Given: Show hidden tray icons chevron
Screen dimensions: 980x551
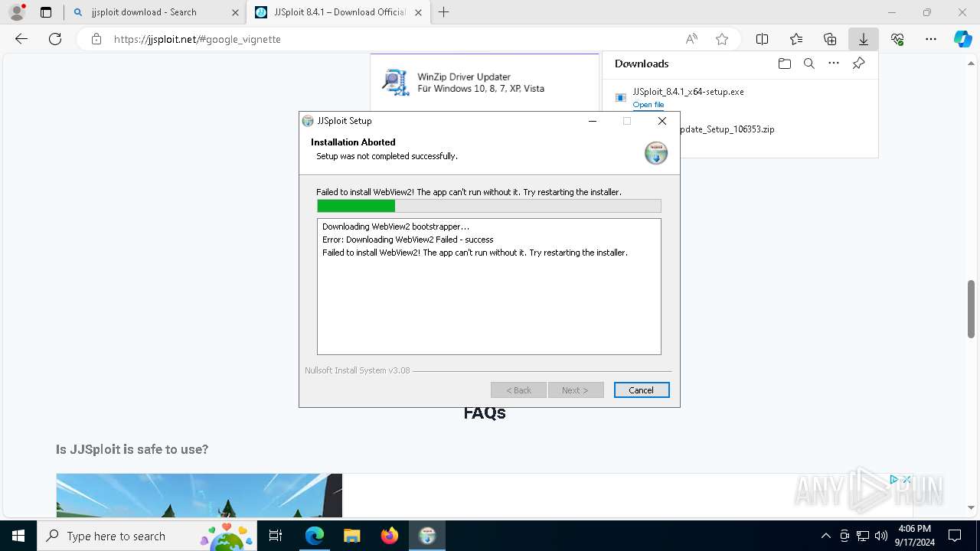Looking at the screenshot, I should click(x=825, y=536).
